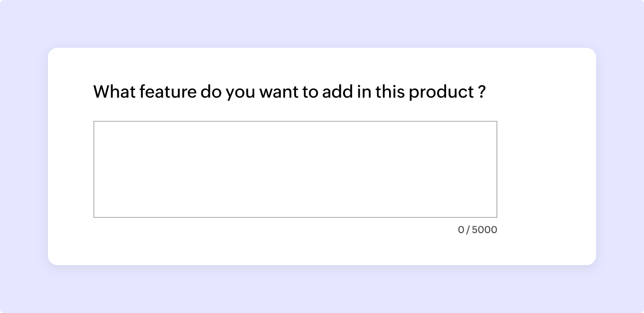Viewport: 644px width, 313px height.
Task: Click the word "add" in the question
Action: 337,91
